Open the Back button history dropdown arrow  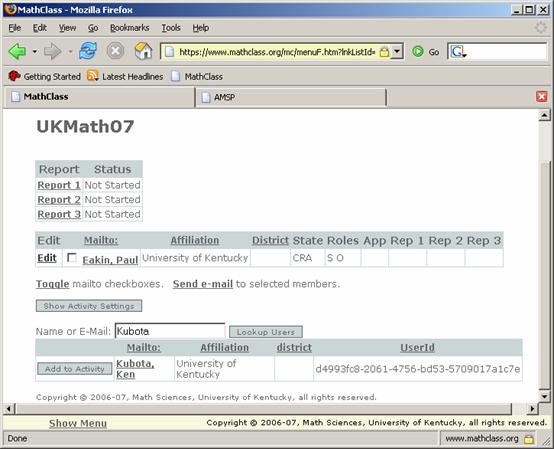[x=35, y=52]
